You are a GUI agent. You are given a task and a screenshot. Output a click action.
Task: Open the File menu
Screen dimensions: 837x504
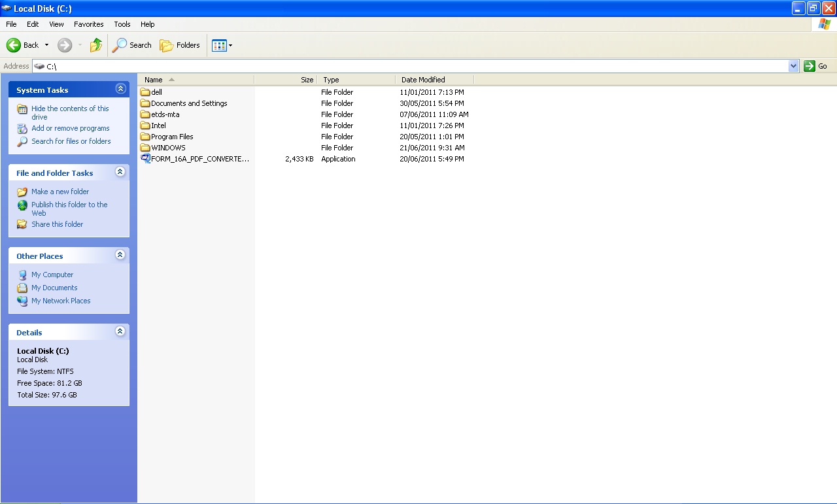pos(11,24)
